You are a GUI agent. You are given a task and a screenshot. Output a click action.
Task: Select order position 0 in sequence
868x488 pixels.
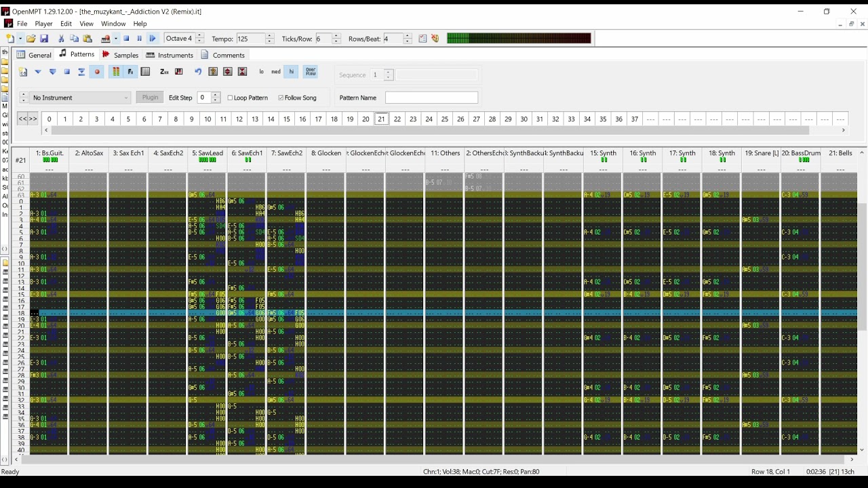coord(49,119)
